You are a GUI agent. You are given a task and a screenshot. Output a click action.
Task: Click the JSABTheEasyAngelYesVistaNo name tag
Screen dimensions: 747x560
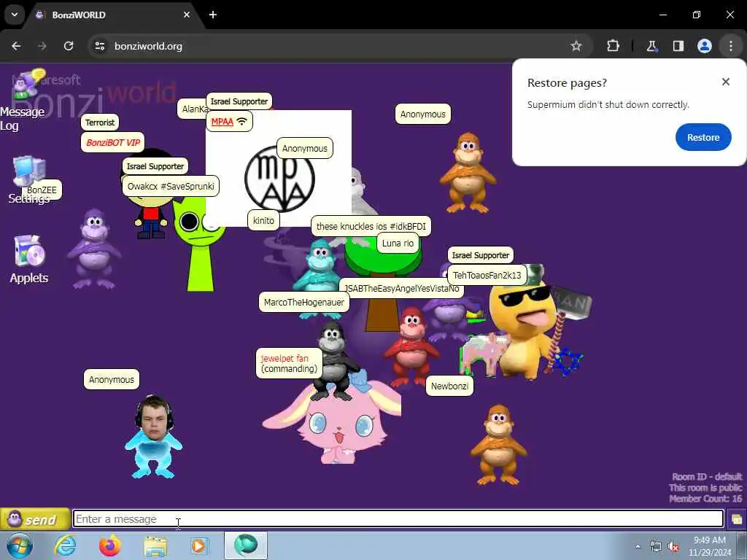[402, 288]
